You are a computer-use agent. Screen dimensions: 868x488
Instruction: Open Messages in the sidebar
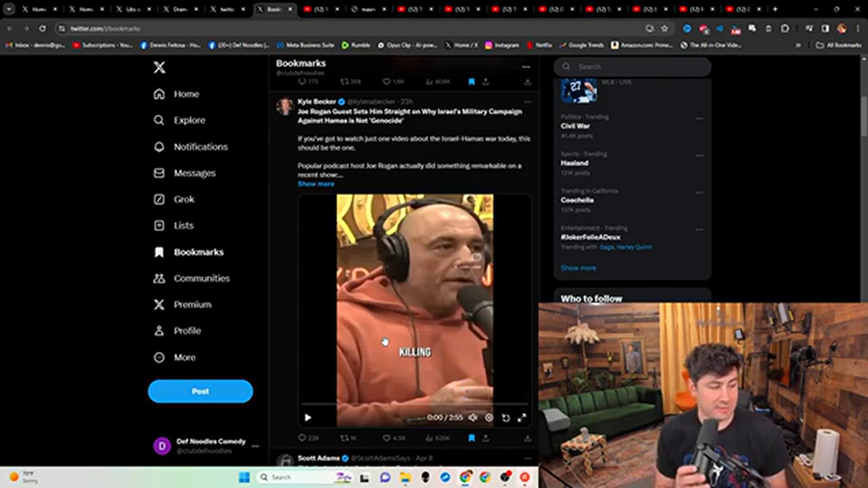[x=185, y=173]
